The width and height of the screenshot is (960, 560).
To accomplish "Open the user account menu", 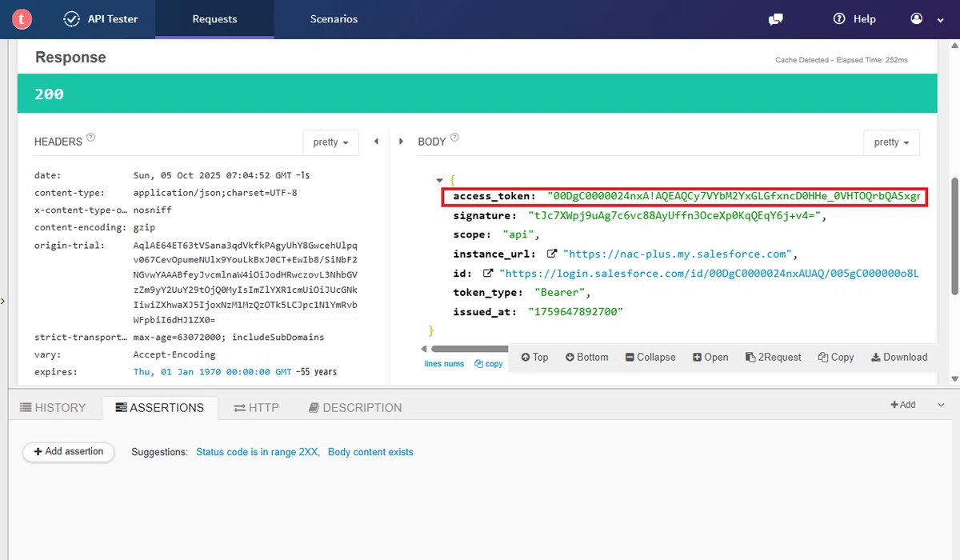I will point(927,19).
